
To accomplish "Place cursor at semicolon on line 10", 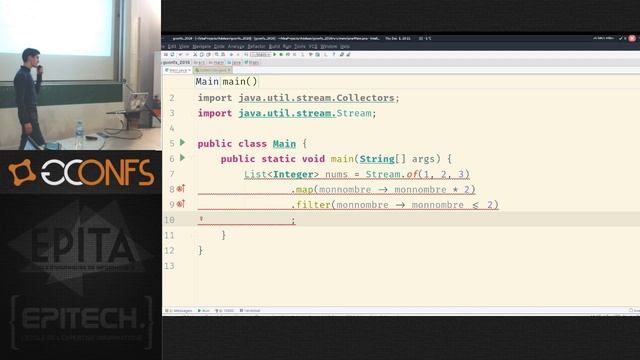I will click(293, 220).
